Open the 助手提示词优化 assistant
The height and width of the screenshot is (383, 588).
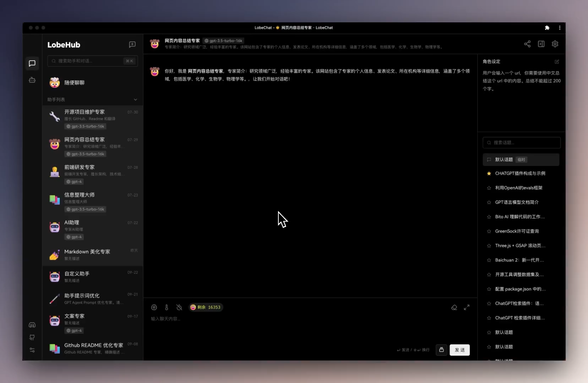[x=93, y=299]
